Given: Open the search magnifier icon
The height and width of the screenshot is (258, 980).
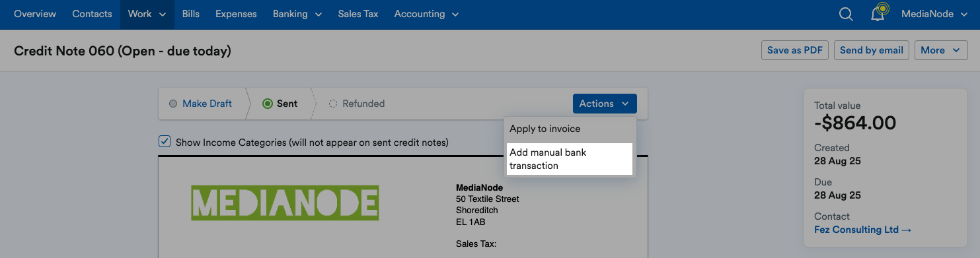Looking at the screenshot, I should point(846,14).
